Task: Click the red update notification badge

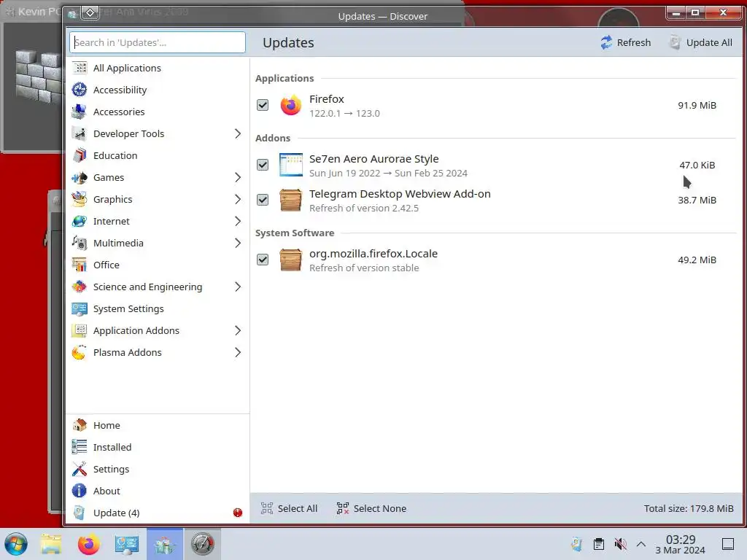Action: [238, 513]
